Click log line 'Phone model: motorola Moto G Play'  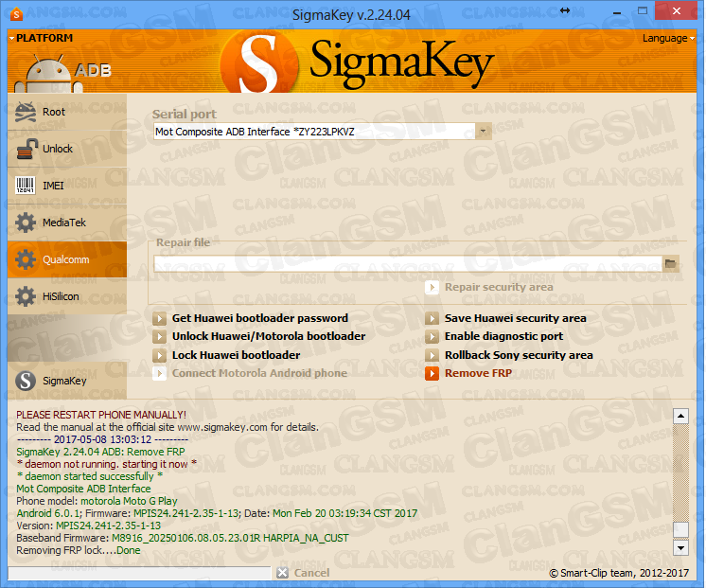97,501
